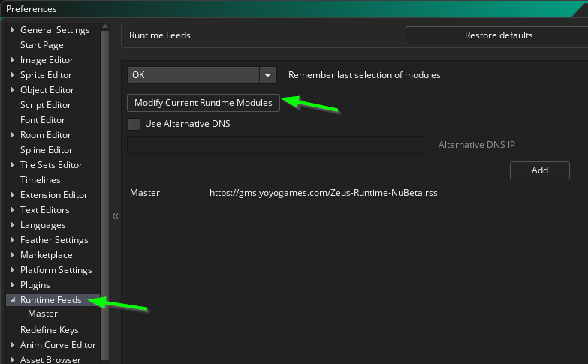
Task: Open the OK dropdown for module selection
Action: pos(268,75)
